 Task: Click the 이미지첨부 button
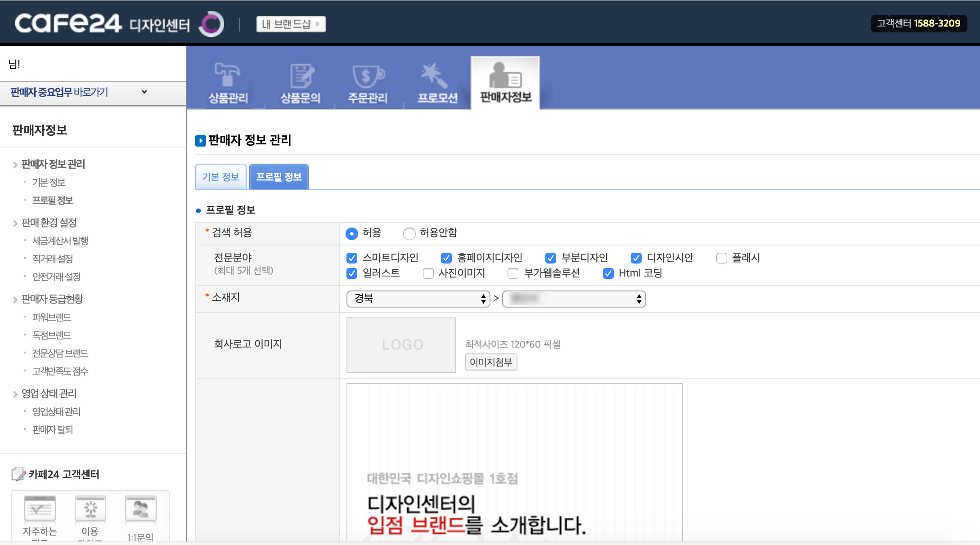[491, 362]
